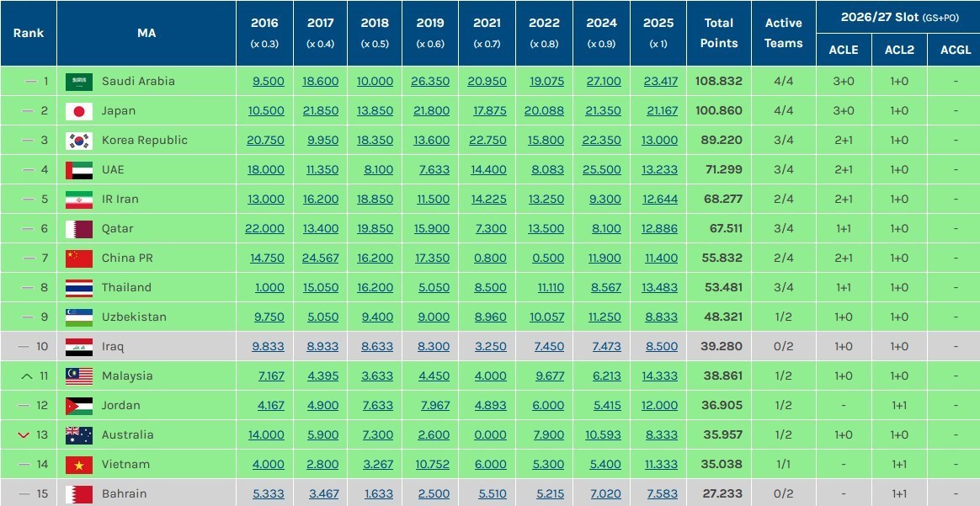Click Australia's red rank-down arrow
The image size is (980, 506).
(x=26, y=435)
